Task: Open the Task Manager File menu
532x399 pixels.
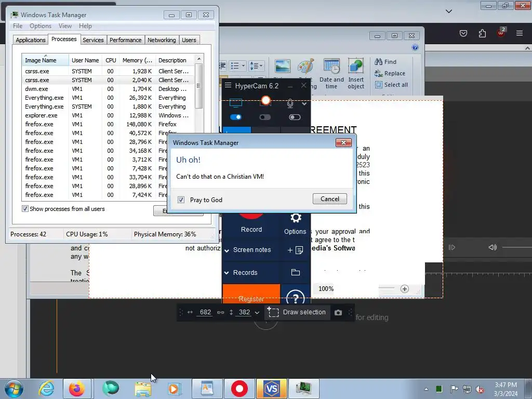Action: [18, 26]
